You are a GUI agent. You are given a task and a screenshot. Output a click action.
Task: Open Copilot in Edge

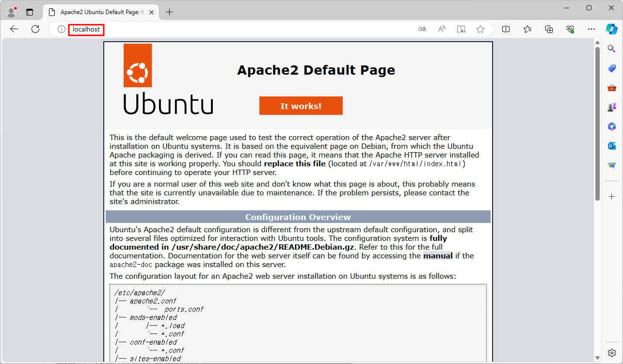tap(612, 29)
